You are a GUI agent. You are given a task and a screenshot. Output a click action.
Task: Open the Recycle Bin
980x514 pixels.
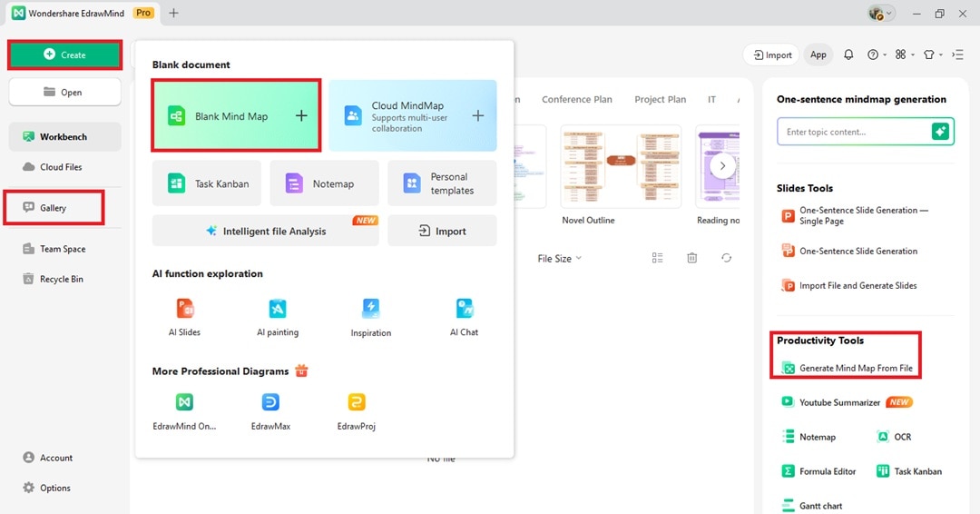[x=54, y=279]
